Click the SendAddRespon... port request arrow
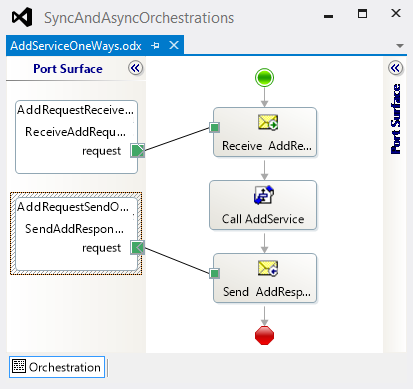 pyautogui.click(x=137, y=248)
